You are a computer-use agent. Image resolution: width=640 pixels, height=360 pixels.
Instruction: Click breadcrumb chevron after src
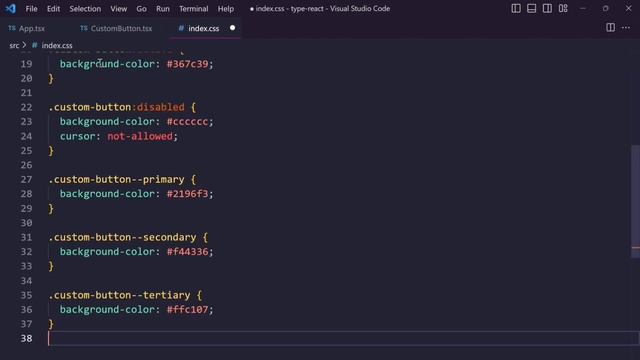tap(24, 45)
